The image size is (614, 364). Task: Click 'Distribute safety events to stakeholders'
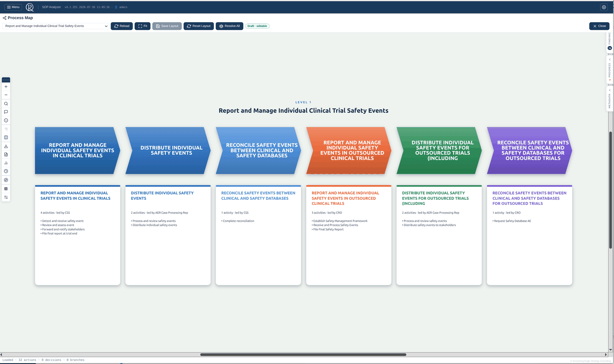click(429, 225)
